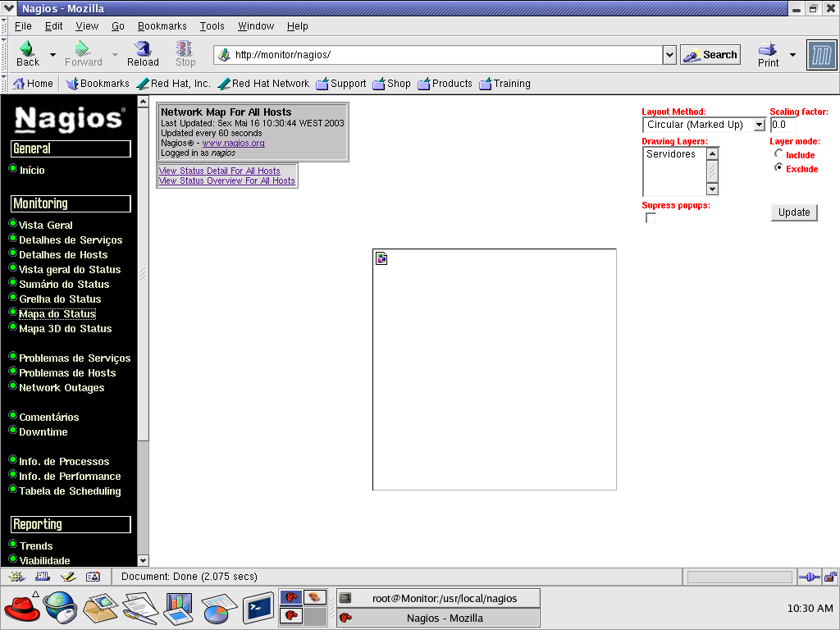Screen dimensions: 840x630
Task: Open the Training bookmark folder
Action: [x=504, y=84]
